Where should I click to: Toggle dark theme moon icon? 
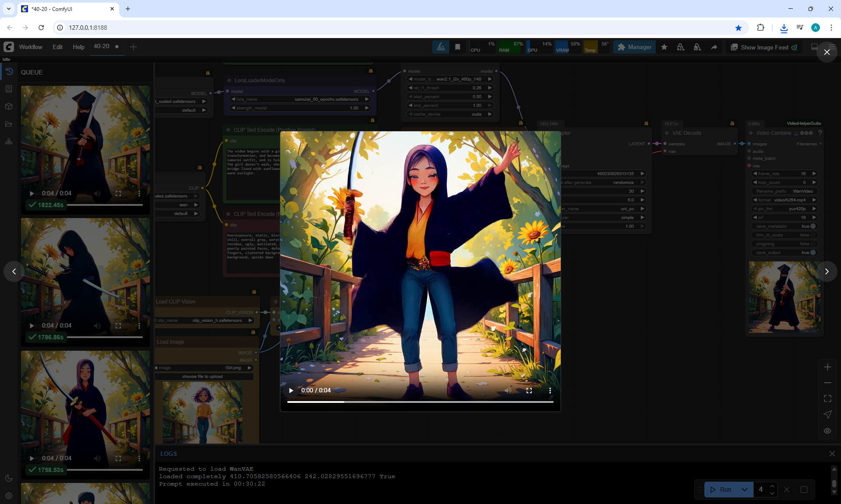pos(9,478)
